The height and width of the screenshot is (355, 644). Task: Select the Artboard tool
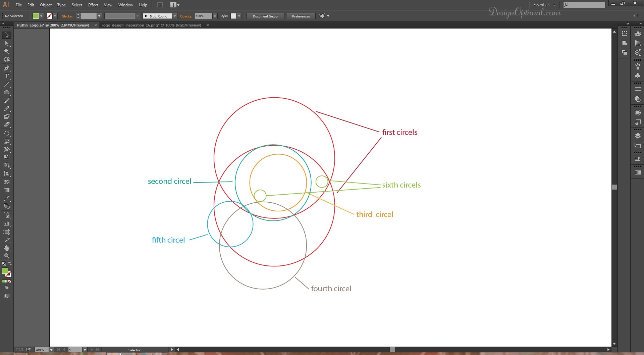pos(6,232)
